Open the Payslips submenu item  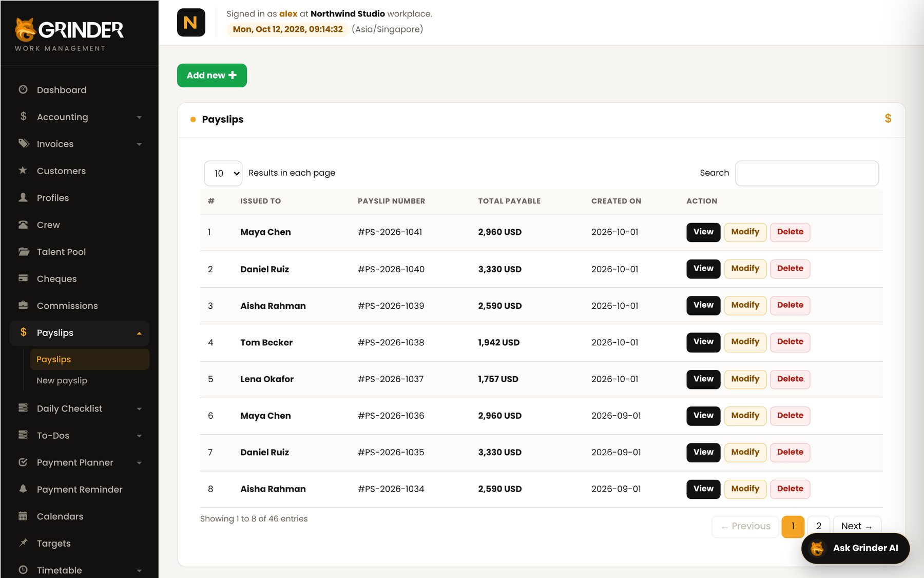(x=90, y=359)
